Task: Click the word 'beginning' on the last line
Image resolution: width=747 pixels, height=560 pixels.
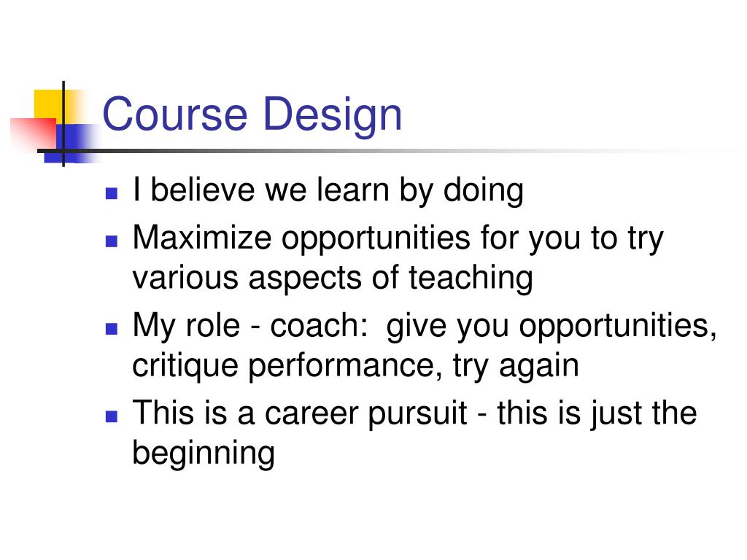Action: [x=204, y=454]
